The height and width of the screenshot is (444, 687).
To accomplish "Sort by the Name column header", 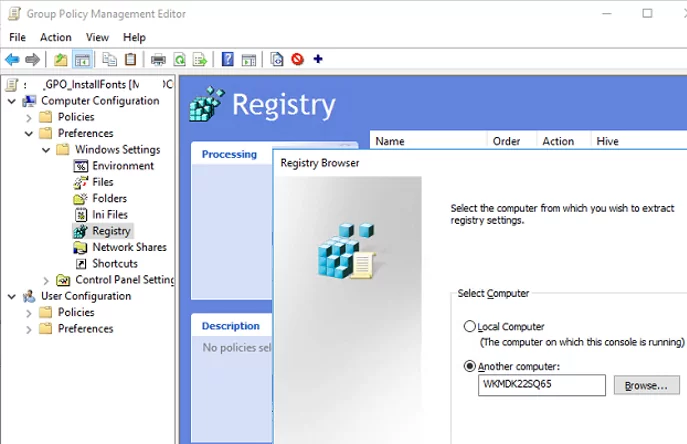I will click(x=428, y=141).
